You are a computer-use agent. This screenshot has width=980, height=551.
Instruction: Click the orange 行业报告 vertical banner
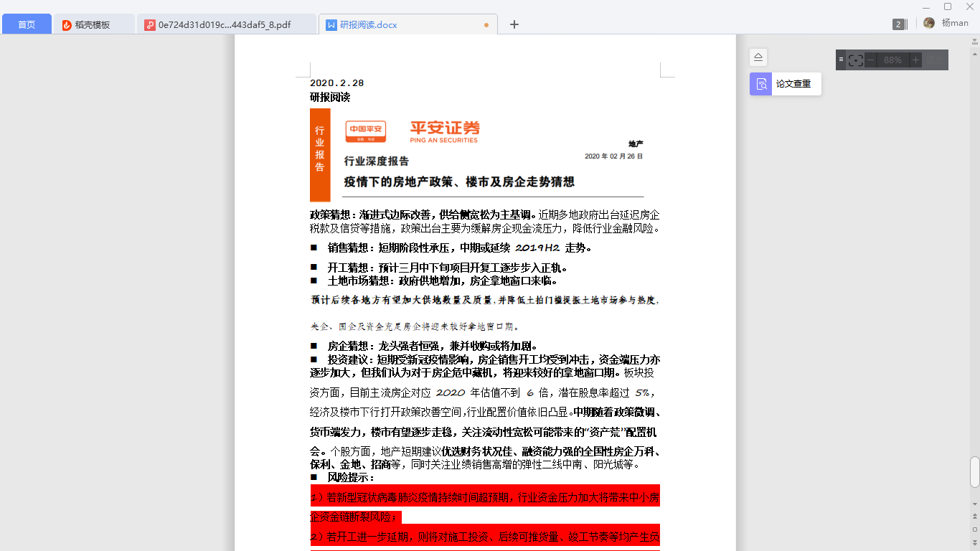click(x=320, y=155)
